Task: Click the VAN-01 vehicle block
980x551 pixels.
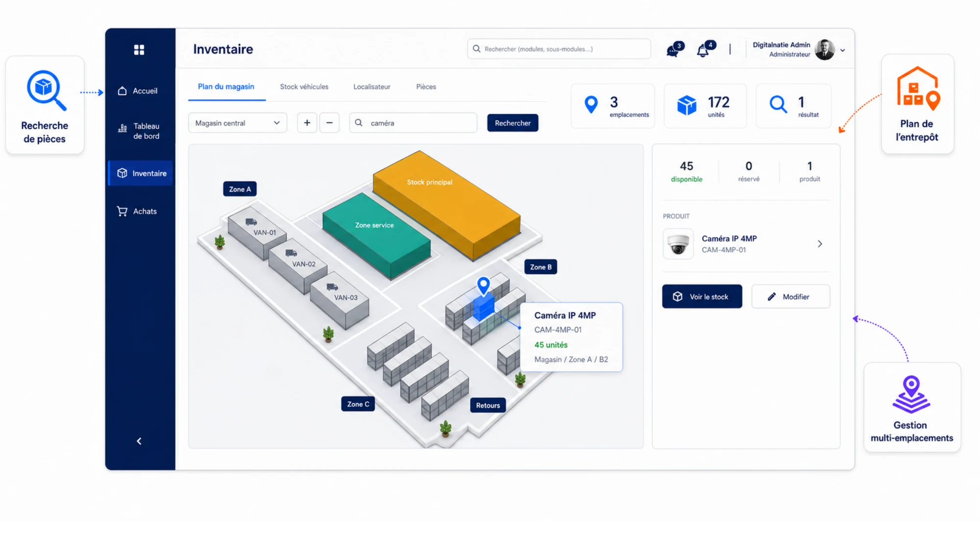Action: [257, 233]
